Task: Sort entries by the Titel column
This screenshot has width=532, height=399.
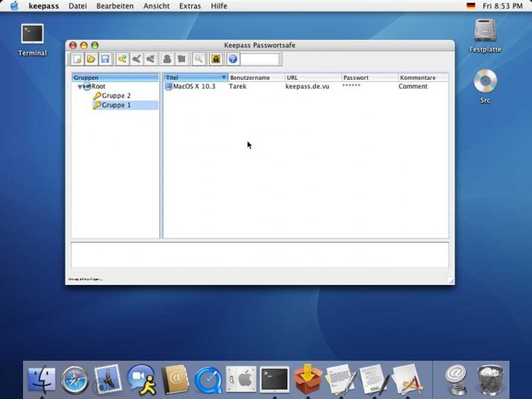Action: click(195, 77)
